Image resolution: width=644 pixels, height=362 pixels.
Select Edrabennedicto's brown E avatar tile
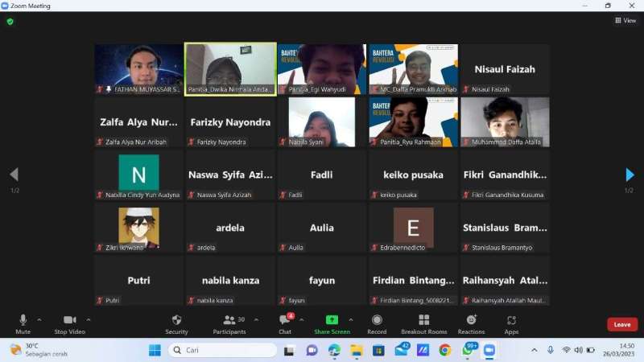pos(414,228)
